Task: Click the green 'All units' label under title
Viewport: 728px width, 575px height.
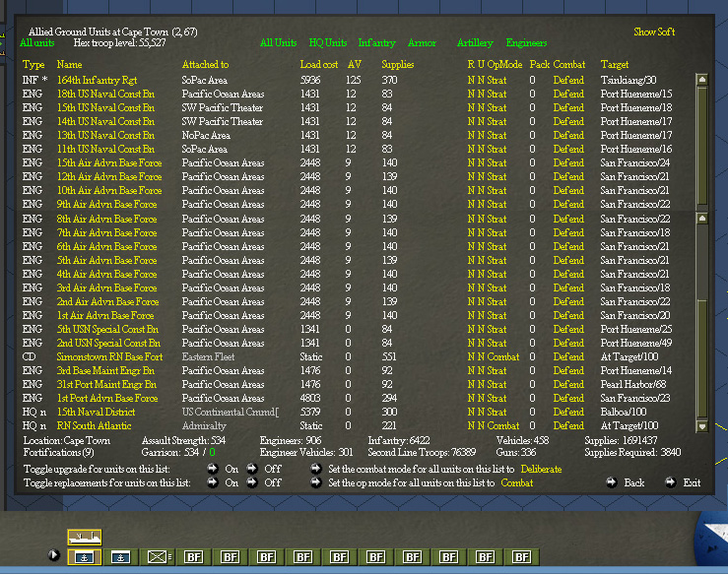Action: tap(37, 42)
